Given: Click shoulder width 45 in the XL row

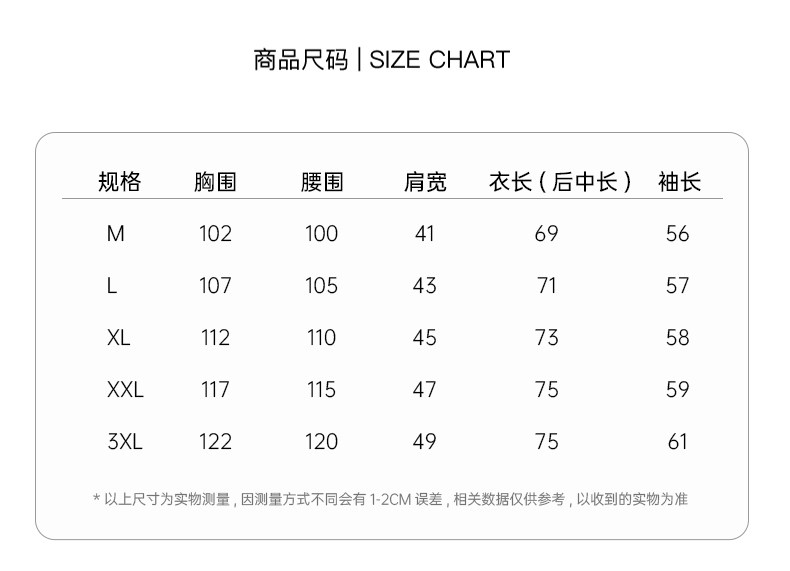Looking at the screenshot, I should click(425, 338).
